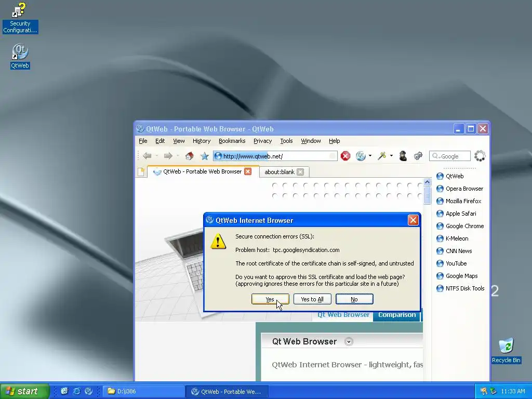Go to the Home page icon
532x399 pixels.
(x=189, y=156)
